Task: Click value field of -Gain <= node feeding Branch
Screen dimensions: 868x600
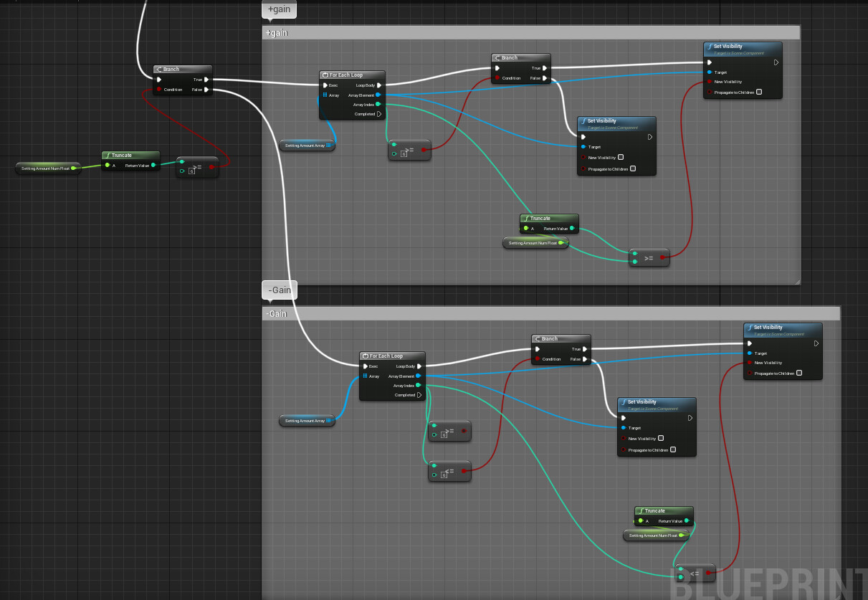Action: tap(444, 475)
